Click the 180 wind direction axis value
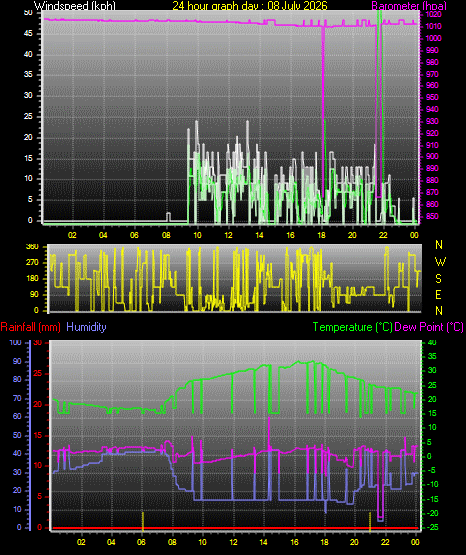 pos(32,279)
